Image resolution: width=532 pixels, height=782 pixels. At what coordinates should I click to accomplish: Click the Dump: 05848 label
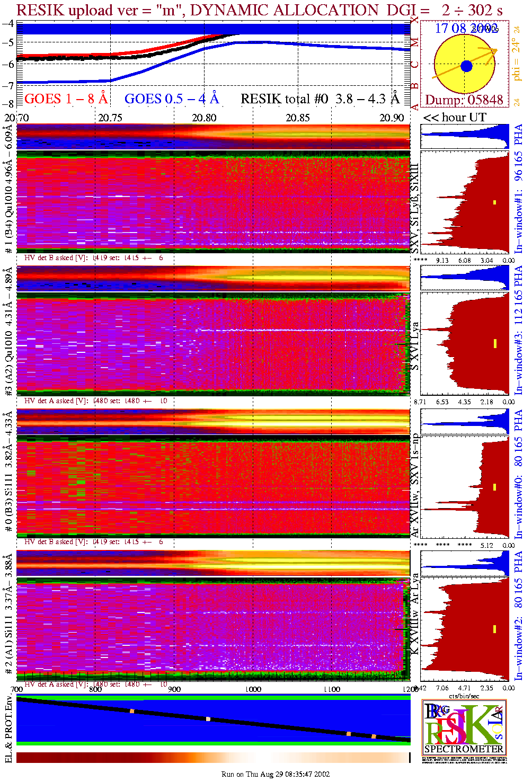pyautogui.click(x=464, y=100)
